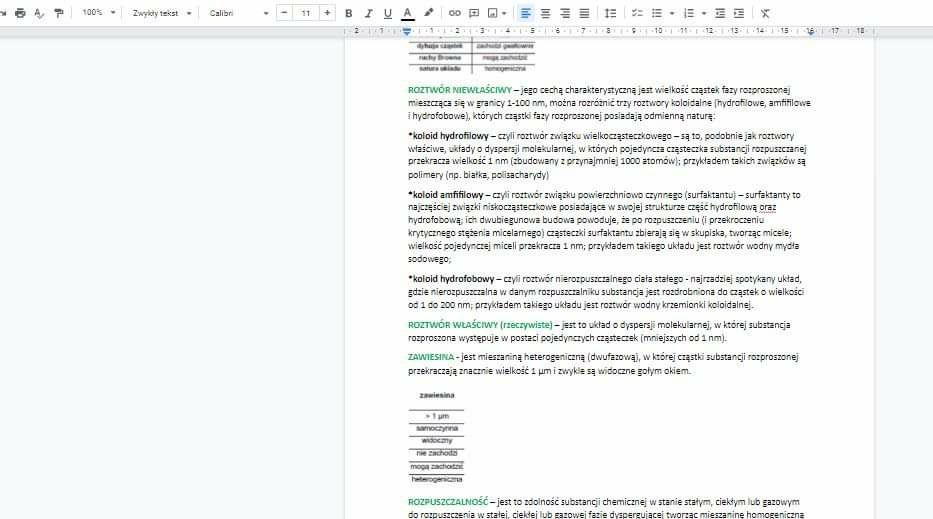Click the bold term koloid hydrofilowy
The image size is (933, 519).
(x=450, y=136)
